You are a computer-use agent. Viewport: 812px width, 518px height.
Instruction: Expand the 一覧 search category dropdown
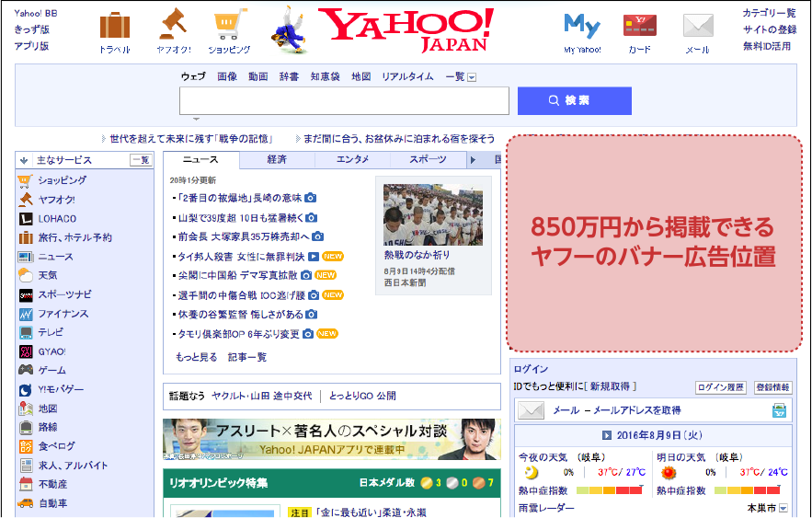(472, 77)
